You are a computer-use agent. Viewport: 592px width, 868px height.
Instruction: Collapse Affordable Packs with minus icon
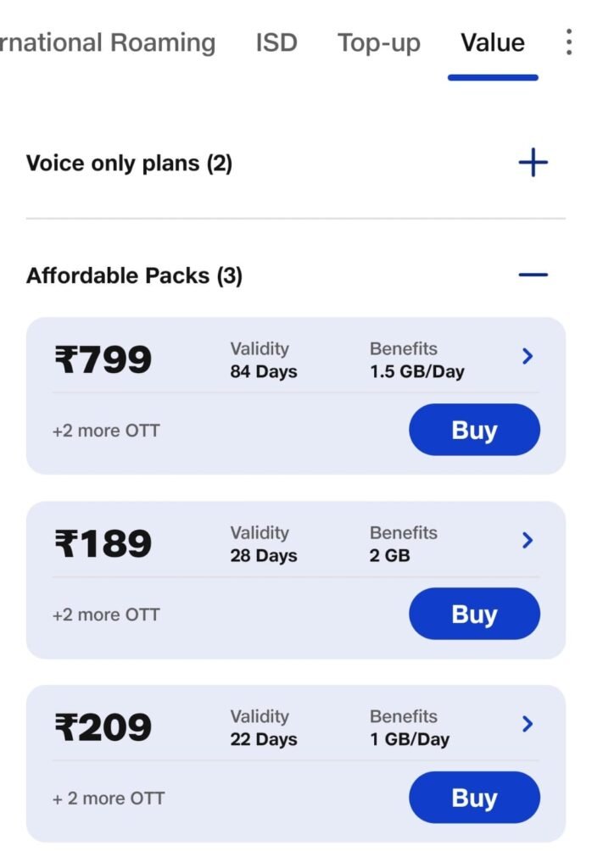coord(533,275)
